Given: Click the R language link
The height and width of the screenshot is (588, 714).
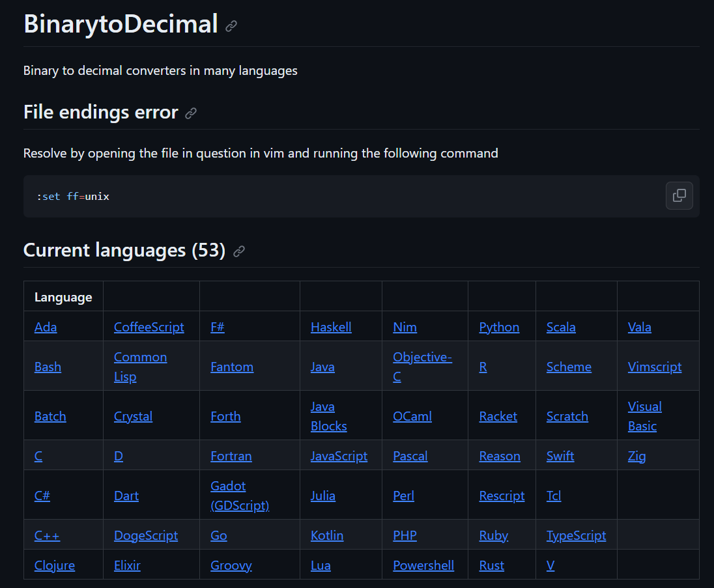Looking at the screenshot, I should coord(483,367).
